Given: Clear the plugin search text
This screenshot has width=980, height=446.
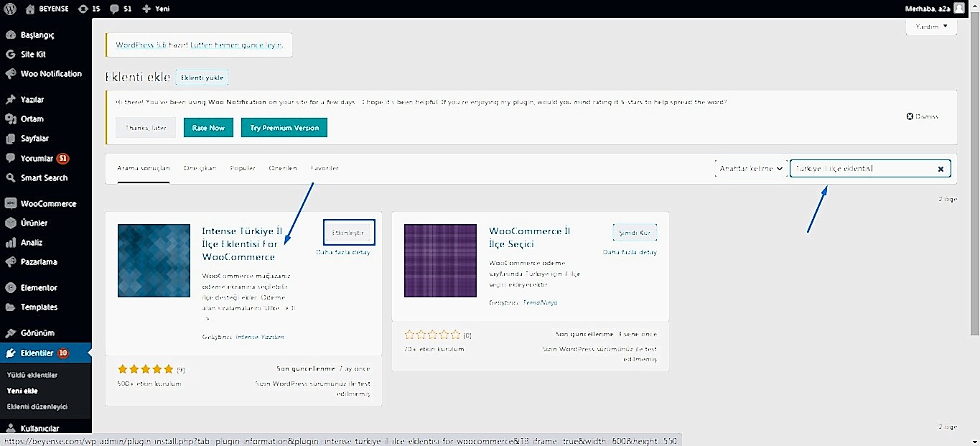Looking at the screenshot, I should point(941,169).
